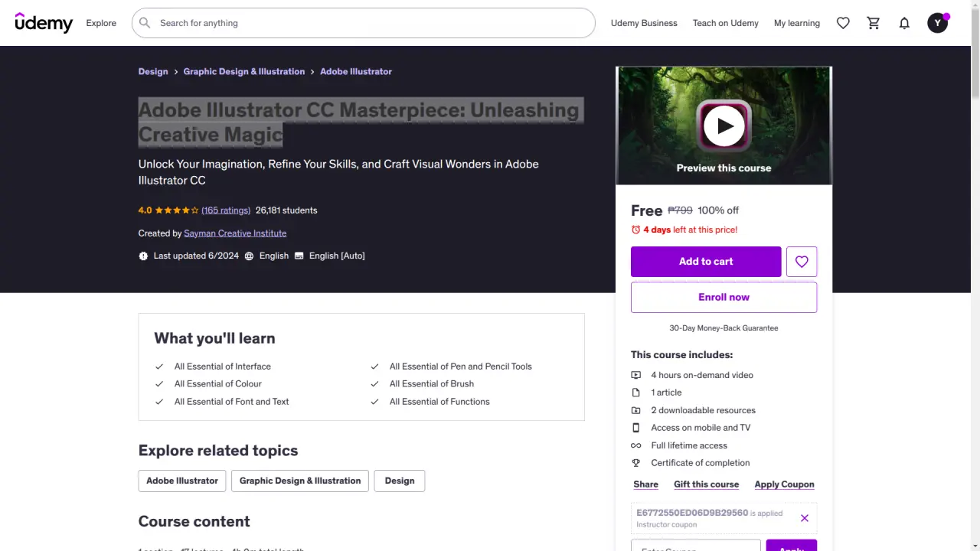Click the 4 hours on-demand video icon

tap(635, 375)
